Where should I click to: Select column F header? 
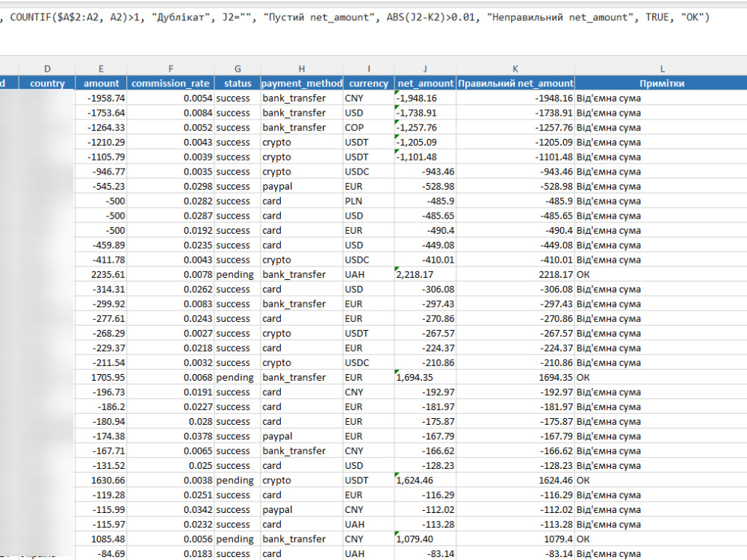tap(170, 69)
